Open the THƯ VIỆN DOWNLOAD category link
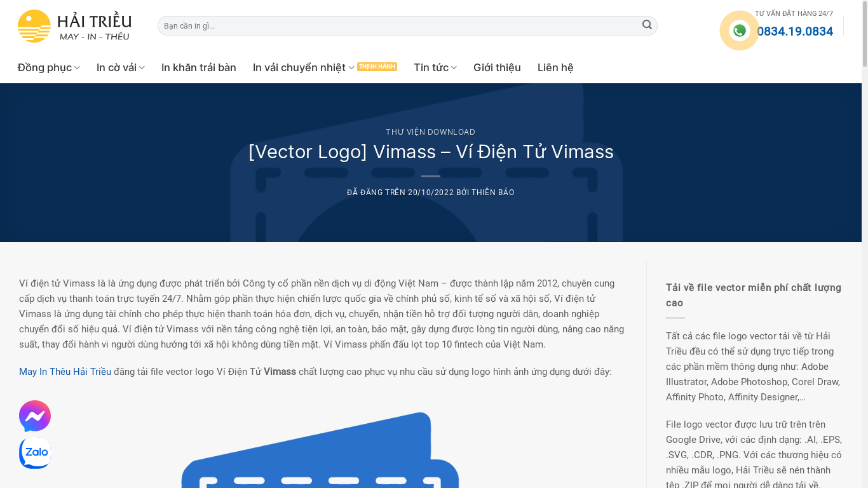 (430, 132)
